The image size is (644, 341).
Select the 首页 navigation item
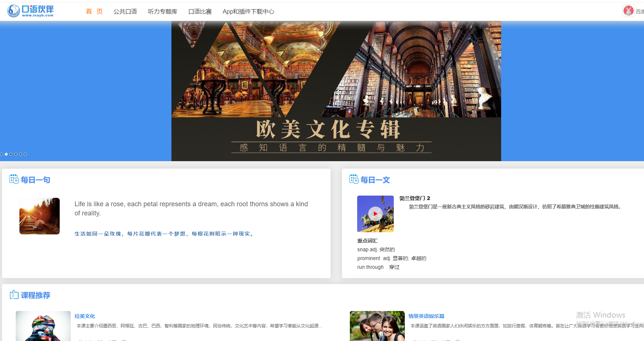(x=94, y=11)
